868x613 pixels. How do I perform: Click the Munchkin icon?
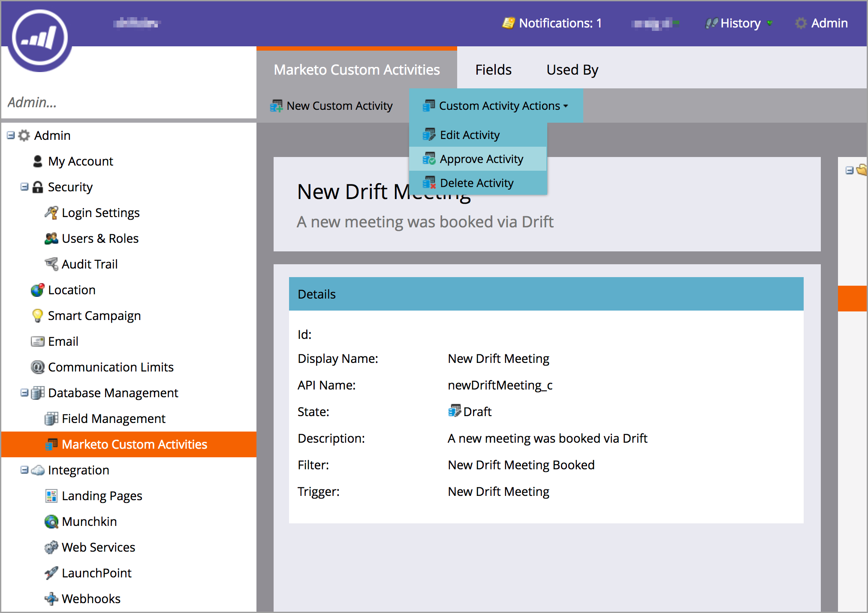51,522
